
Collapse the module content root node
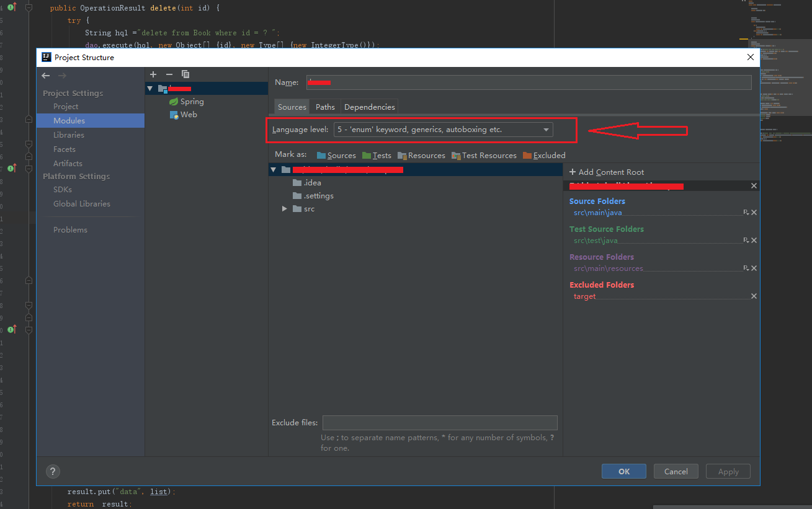pos(273,169)
